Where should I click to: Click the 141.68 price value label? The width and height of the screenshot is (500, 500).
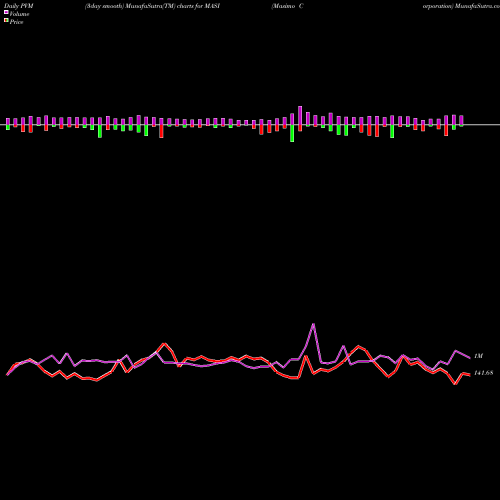click(483, 373)
